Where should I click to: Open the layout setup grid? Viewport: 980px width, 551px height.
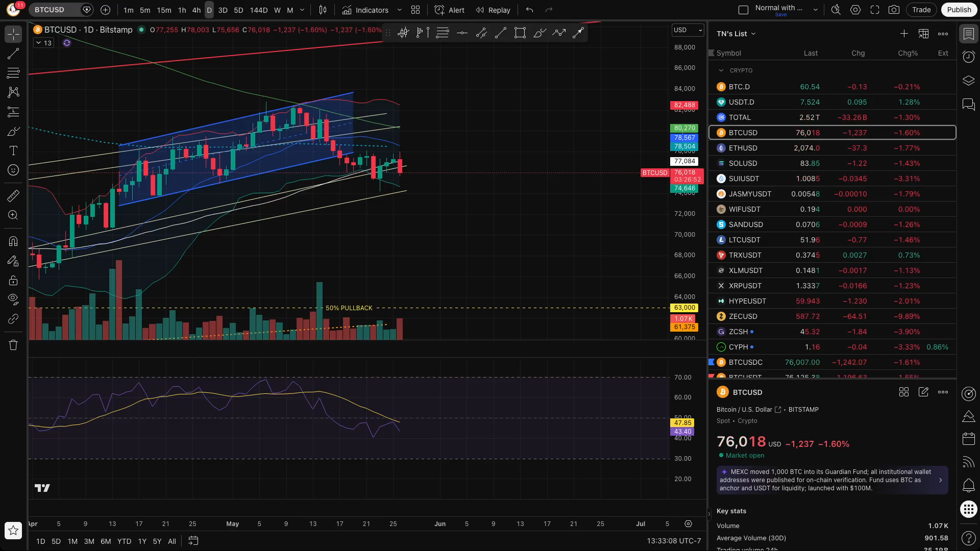pyautogui.click(x=415, y=10)
